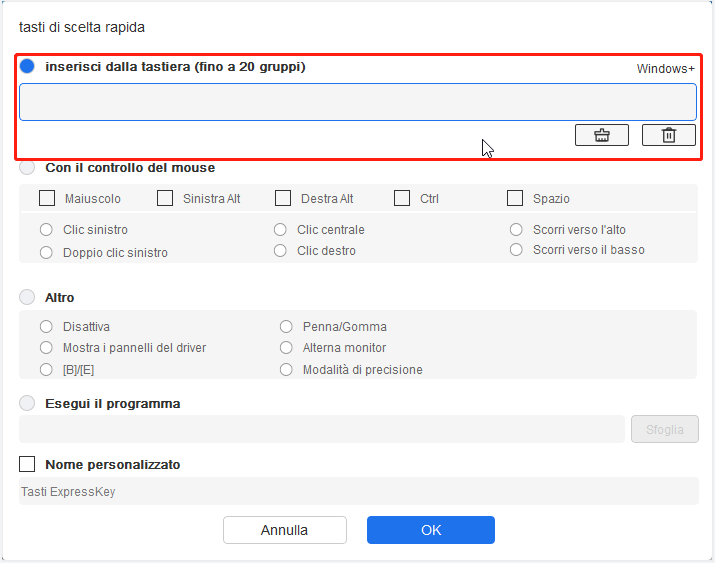Screen dimensions: 715x563
Task: Select Doppio clic sinistro option
Action: coord(46,253)
